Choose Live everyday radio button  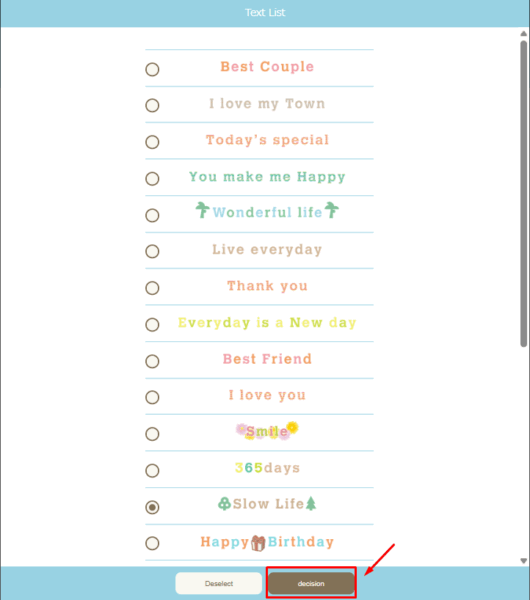click(152, 251)
